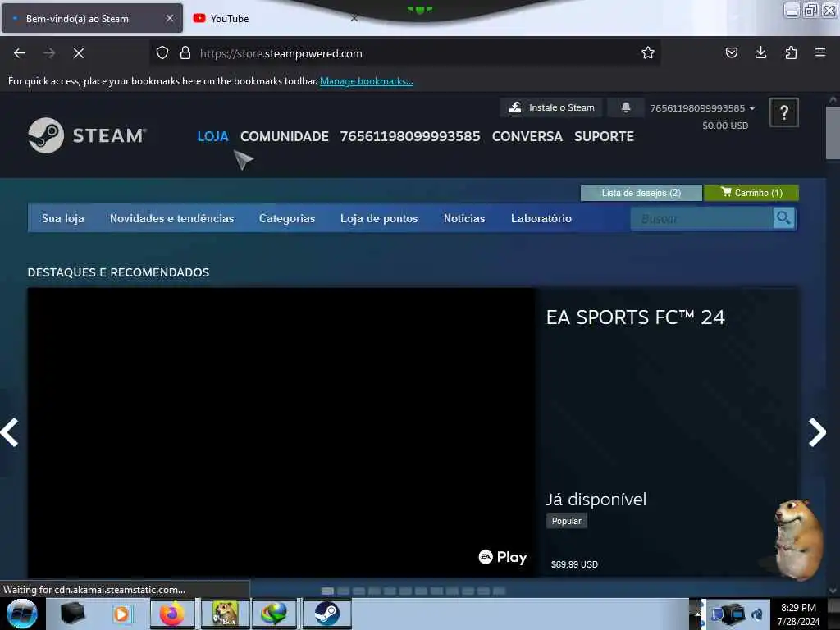Stop loading the page
The height and width of the screenshot is (630, 840).
pyautogui.click(x=79, y=53)
